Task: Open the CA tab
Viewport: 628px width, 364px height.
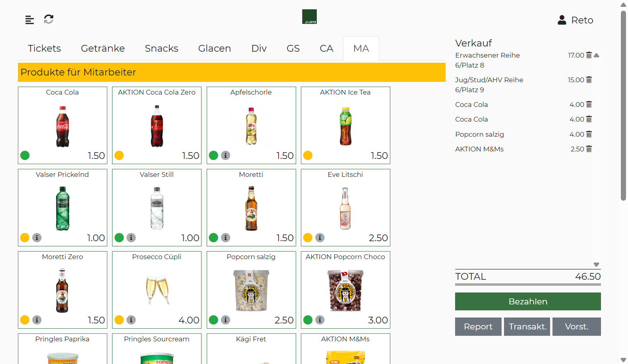Action: (x=326, y=48)
